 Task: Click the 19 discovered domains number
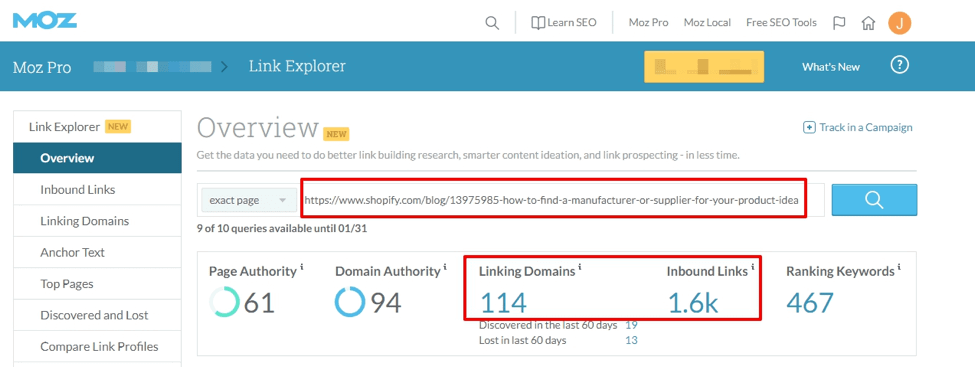click(631, 325)
